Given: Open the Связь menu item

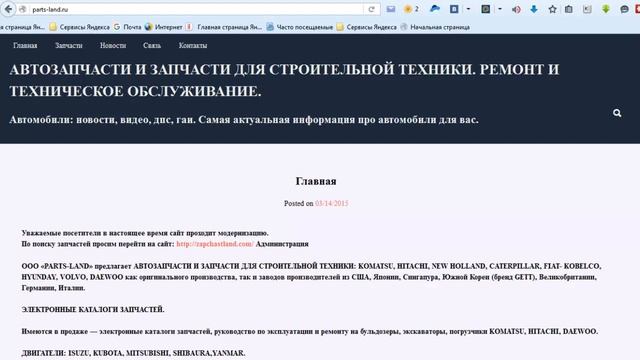Looking at the screenshot, I should [x=152, y=45].
